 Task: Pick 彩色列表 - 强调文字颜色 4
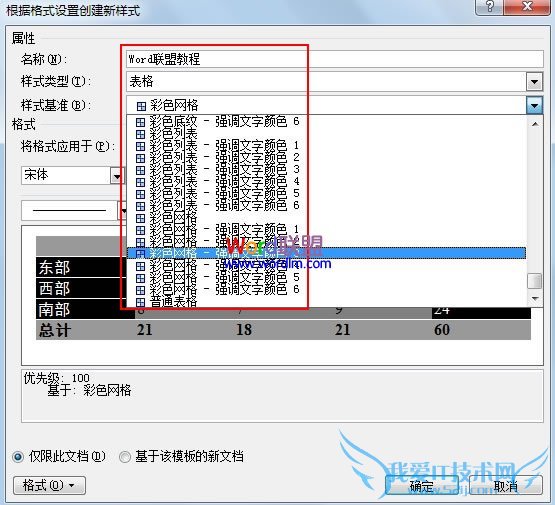point(326,182)
